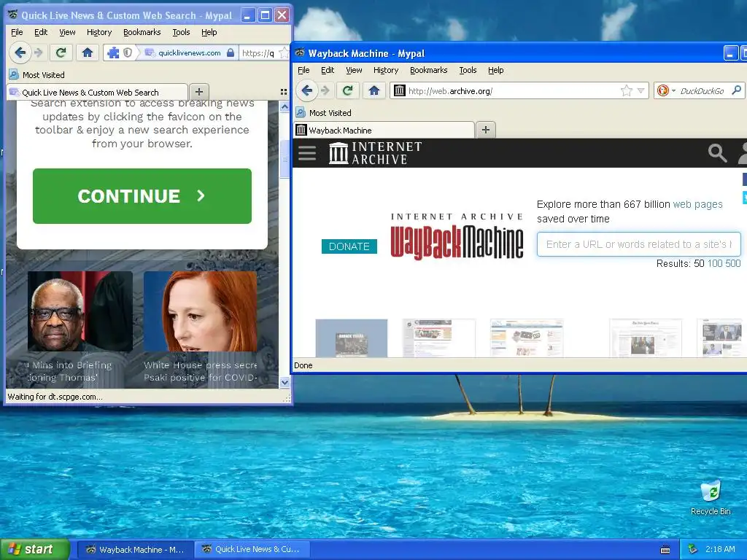Switch to Wayback Machine taskbar button
This screenshot has width=747, height=560.
point(135,550)
